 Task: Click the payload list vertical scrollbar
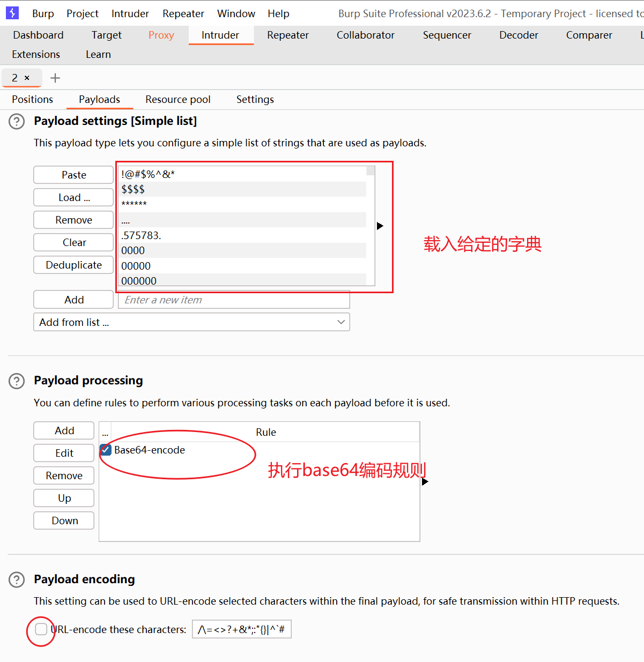coord(371,225)
